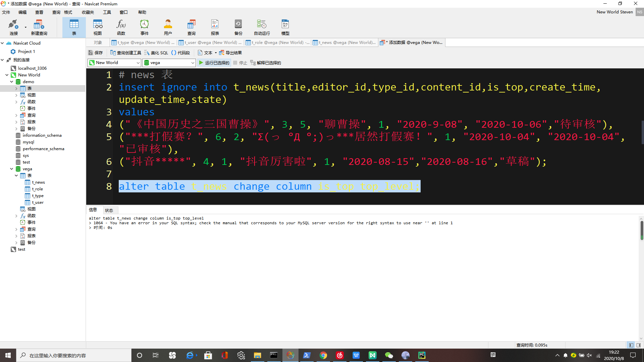The image size is (644, 362).
Task: Open Chrome from the taskbar
Action: (x=323, y=355)
